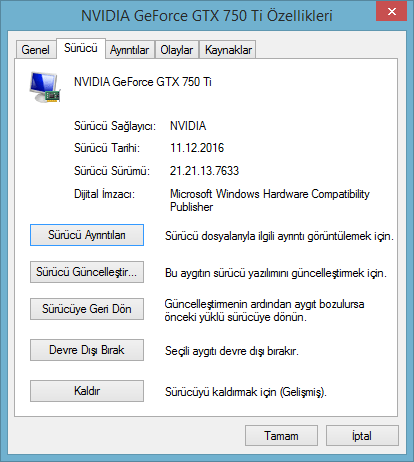Click the 'Bu aygıtın sürücü yazılımını' description
This screenshot has height=462, width=414.
point(276,273)
